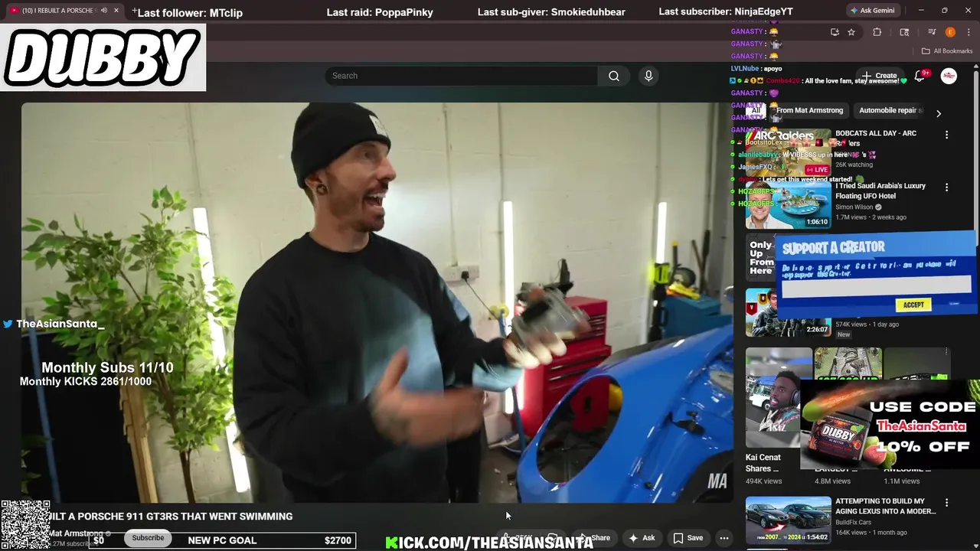Click '164K views • 1 month ago' text

[871, 533]
